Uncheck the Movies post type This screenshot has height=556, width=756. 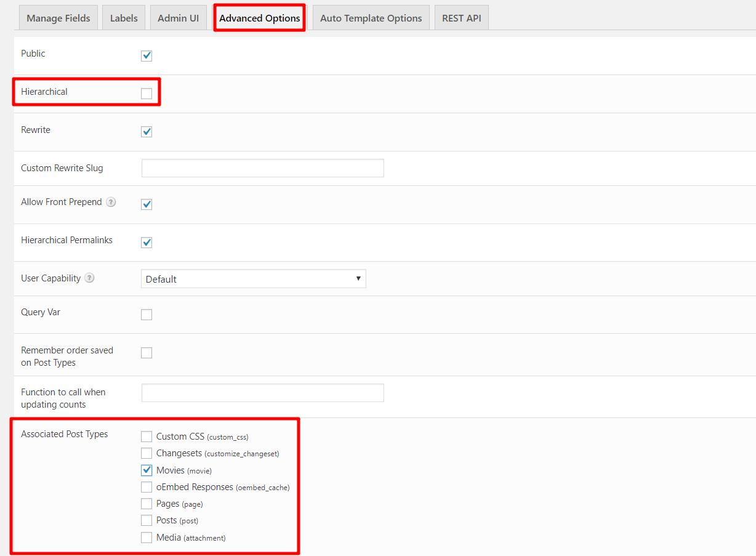click(147, 470)
